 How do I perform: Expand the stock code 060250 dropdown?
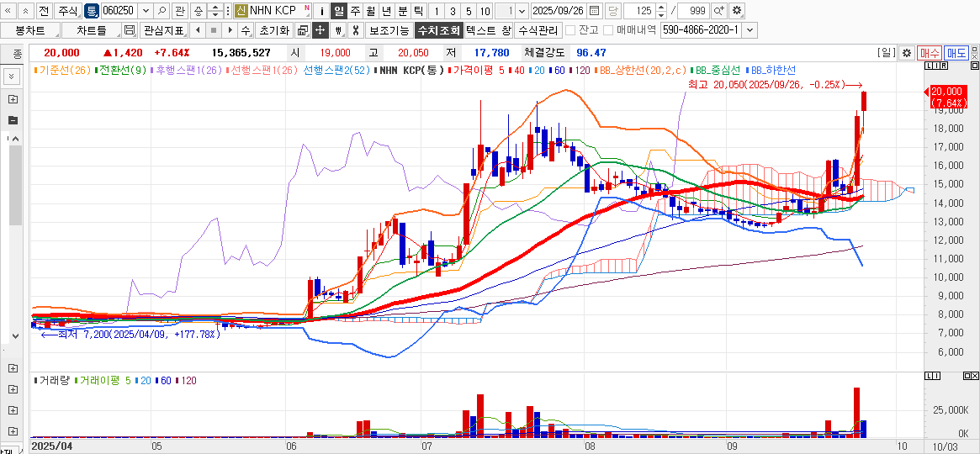146,11
